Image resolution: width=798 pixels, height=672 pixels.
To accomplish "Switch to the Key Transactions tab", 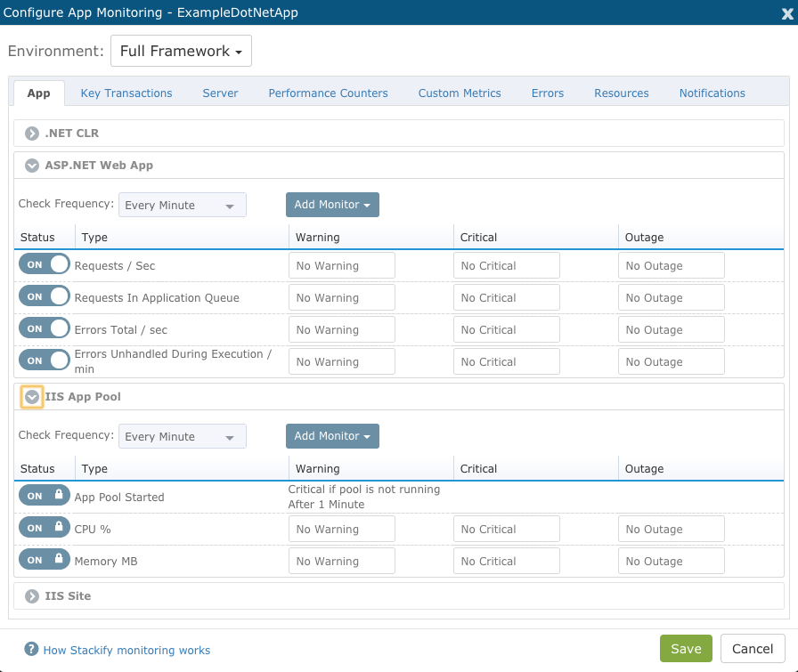I will point(126,93).
